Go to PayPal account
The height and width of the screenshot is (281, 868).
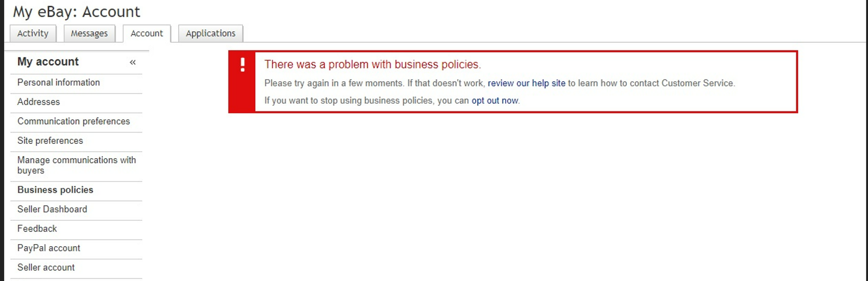click(49, 248)
